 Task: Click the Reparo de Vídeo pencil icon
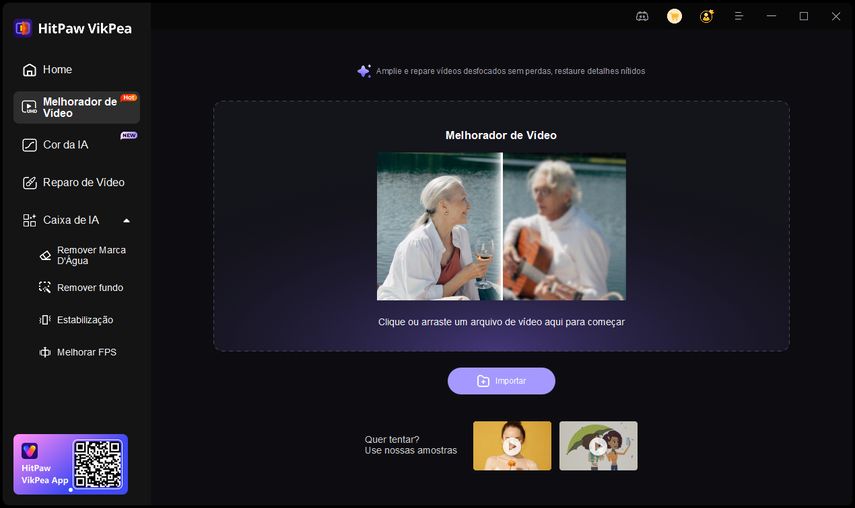pos(29,183)
